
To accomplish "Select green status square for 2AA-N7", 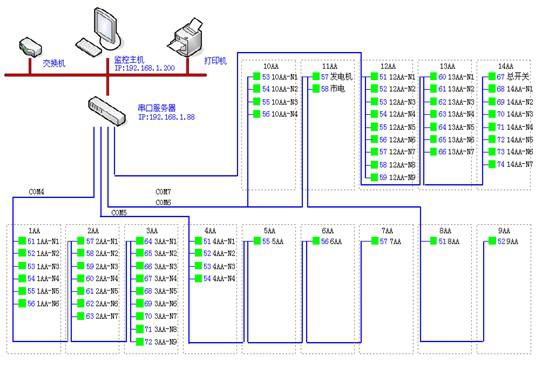I will click(81, 316).
